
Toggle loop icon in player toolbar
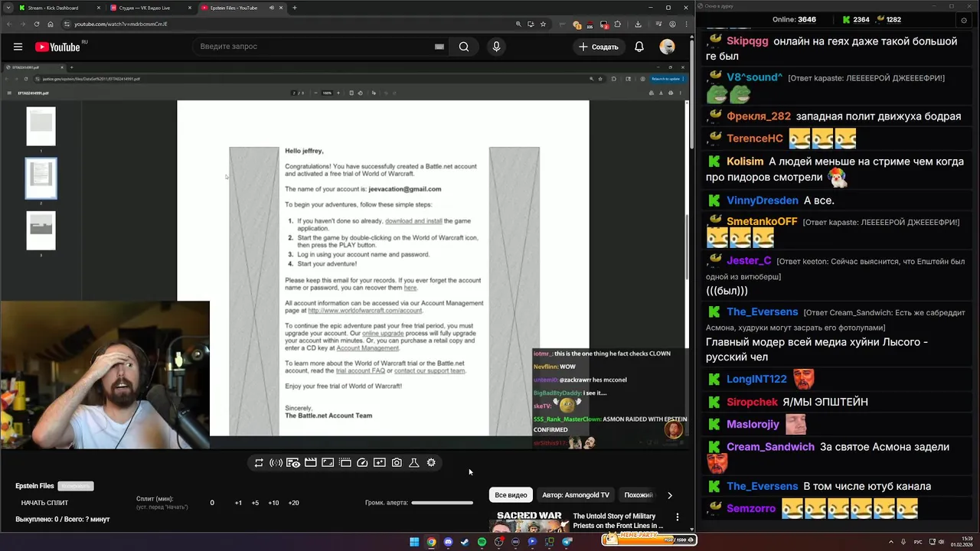tap(259, 462)
